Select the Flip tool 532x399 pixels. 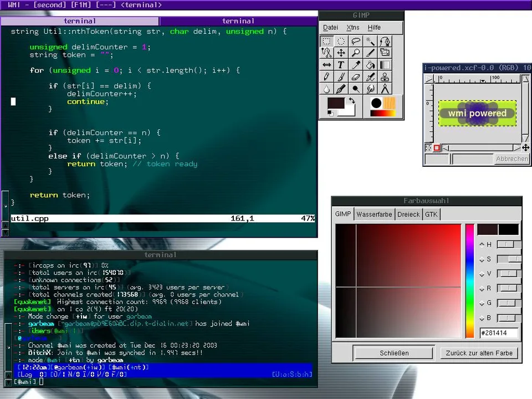point(326,65)
